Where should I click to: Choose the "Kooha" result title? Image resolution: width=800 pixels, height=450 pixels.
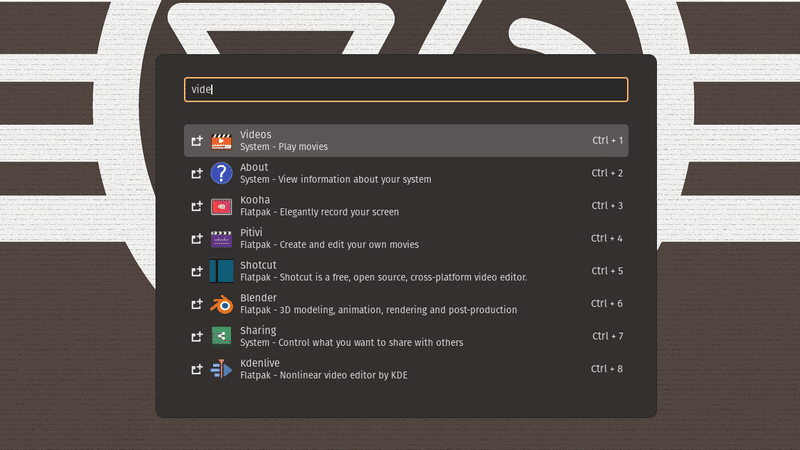255,200
